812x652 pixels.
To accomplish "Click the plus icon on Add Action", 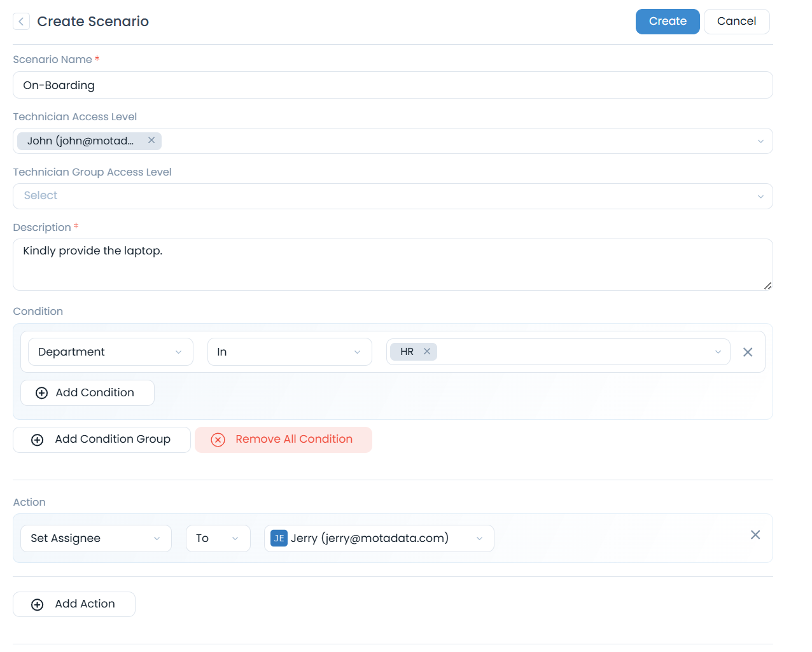I will (x=37, y=604).
